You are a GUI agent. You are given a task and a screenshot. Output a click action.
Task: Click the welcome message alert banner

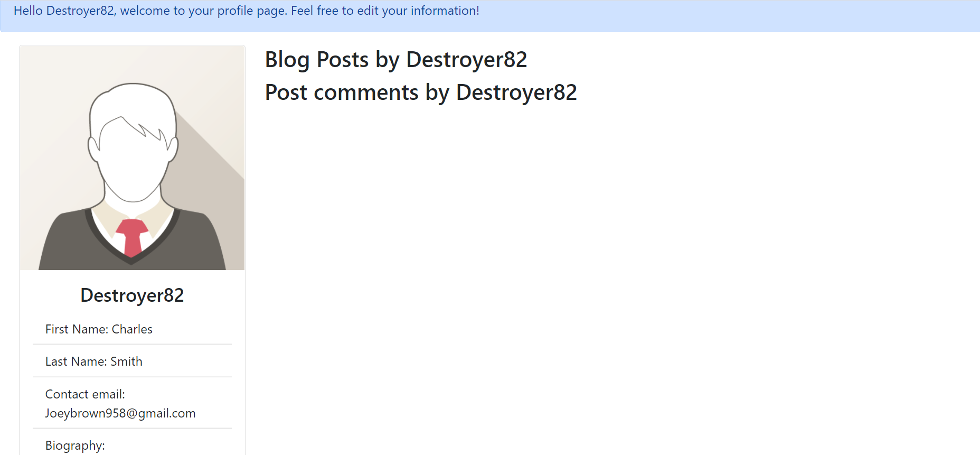[490, 16]
